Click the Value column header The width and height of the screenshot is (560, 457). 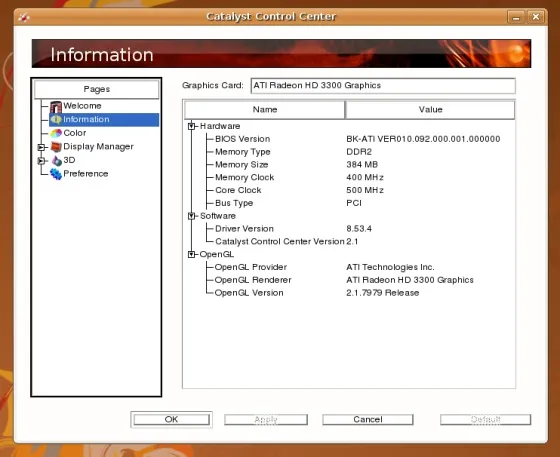430,110
